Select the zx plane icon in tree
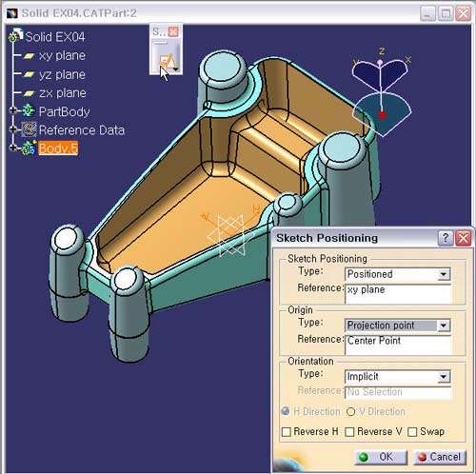 point(29,93)
